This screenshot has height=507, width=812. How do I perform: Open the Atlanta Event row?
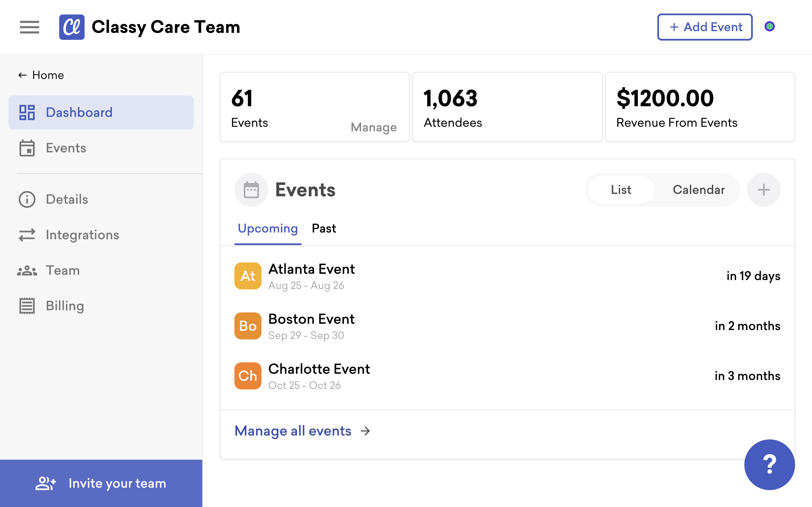click(x=507, y=276)
